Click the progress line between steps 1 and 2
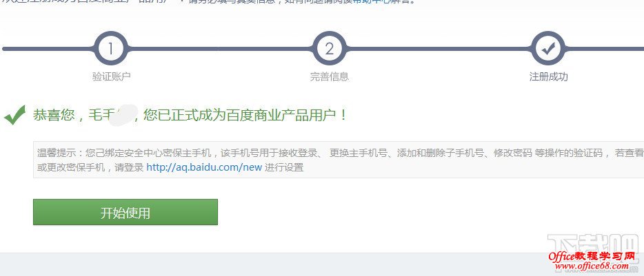644x276 pixels. pos(220,49)
